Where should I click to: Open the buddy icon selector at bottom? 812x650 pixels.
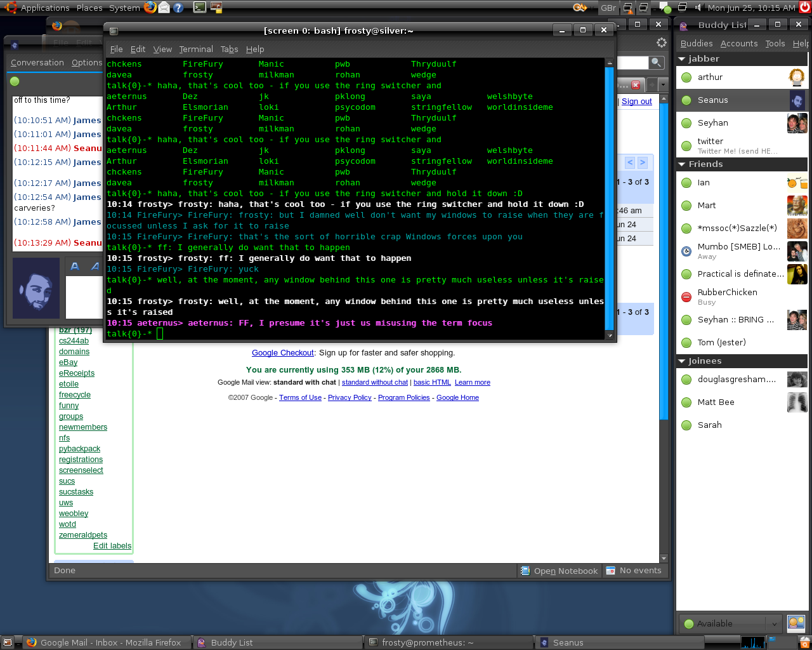(796, 623)
